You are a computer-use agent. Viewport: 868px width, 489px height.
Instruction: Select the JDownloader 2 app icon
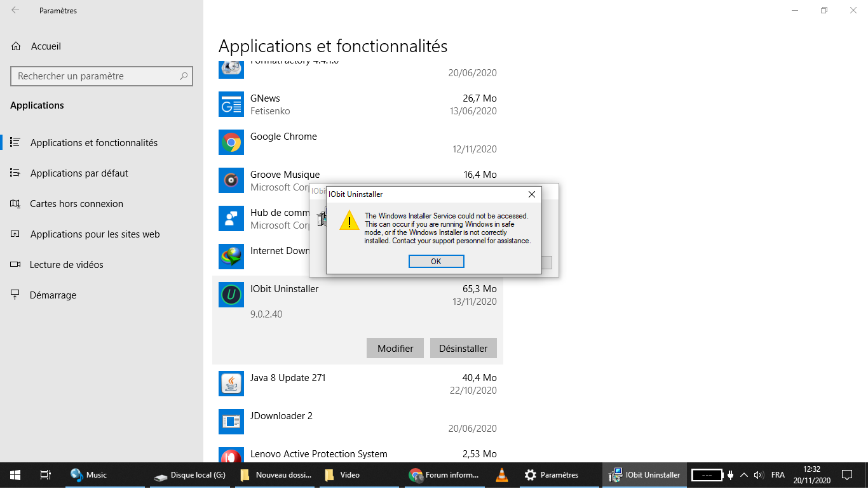[231, 422]
